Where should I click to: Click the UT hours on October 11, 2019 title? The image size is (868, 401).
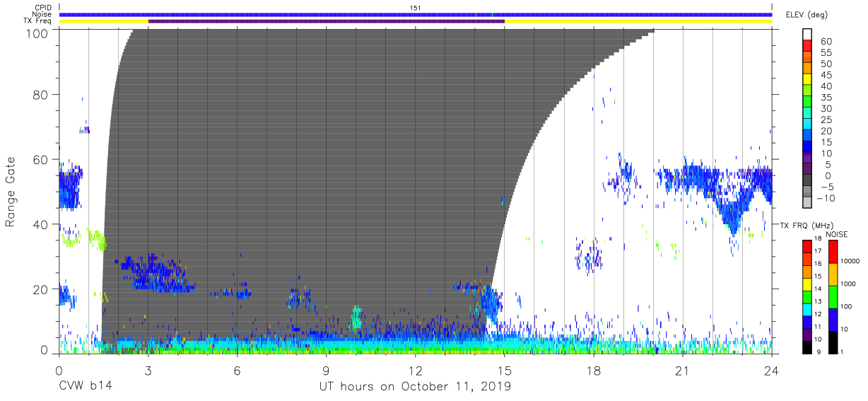[x=415, y=386]
